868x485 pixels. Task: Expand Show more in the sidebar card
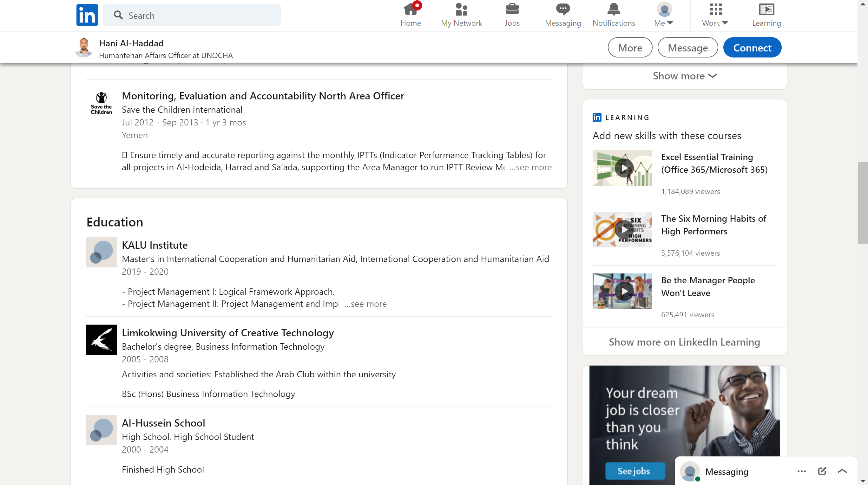tap(684, 76)
